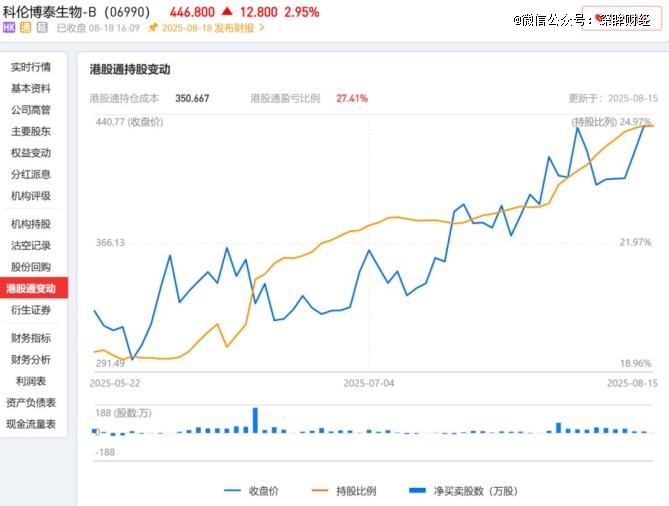
Task: Click the heart icon in the watermark box
Action: (x=599, y=18)
